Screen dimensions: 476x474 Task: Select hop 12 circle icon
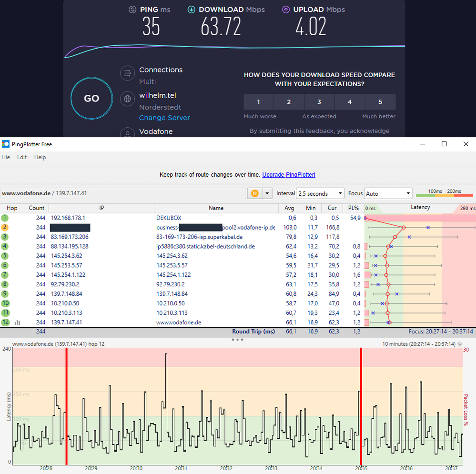click(5, 322)
